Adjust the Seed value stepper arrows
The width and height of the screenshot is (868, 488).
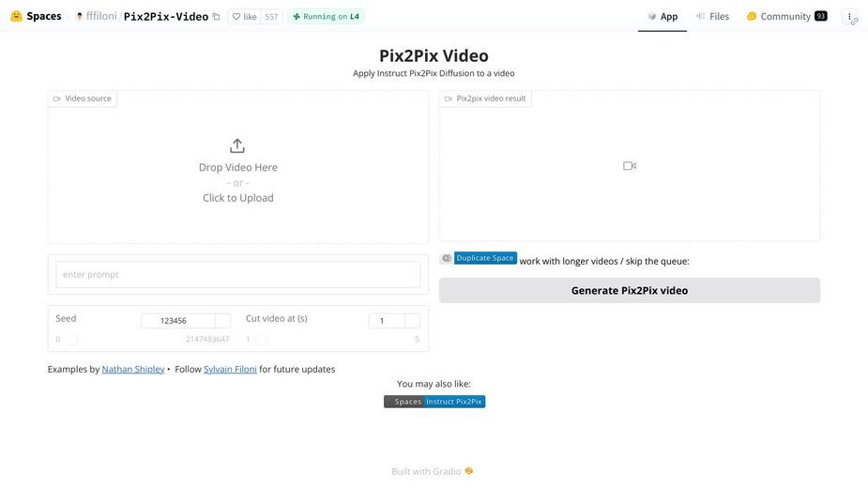point(222,321)
